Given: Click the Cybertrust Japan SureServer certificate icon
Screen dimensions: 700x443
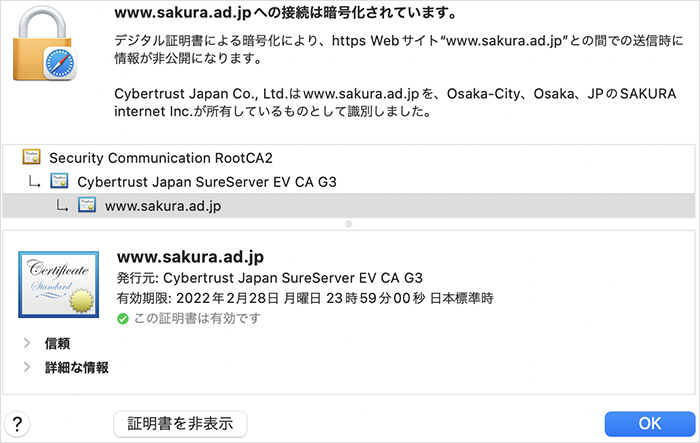Looking at the screenshot, I should 59,182.
